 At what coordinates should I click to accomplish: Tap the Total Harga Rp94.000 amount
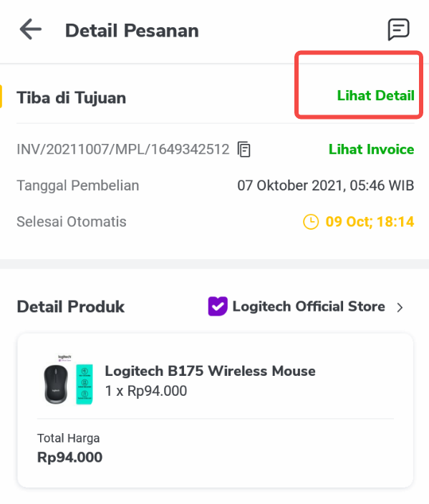(x=69, y=457)
